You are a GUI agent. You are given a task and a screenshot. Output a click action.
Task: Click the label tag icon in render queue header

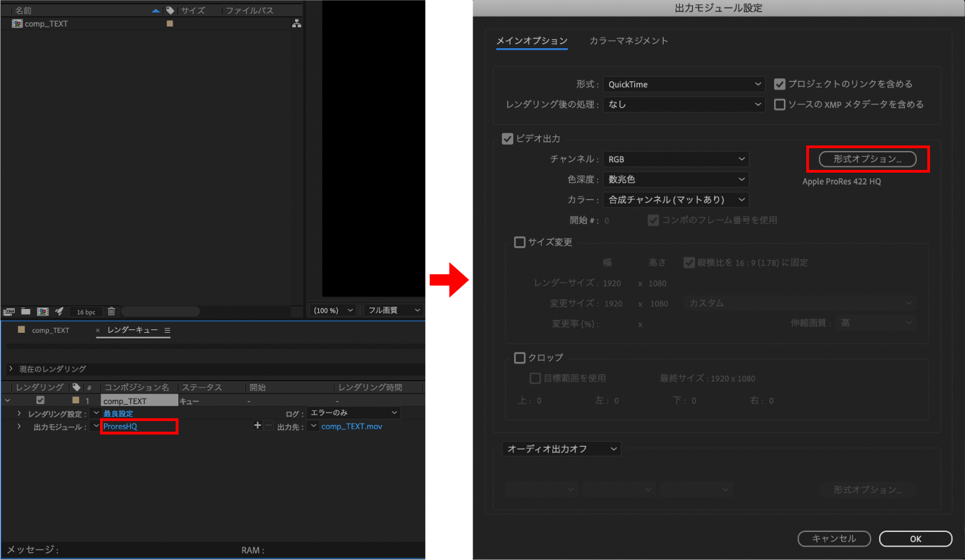(76, 387)
